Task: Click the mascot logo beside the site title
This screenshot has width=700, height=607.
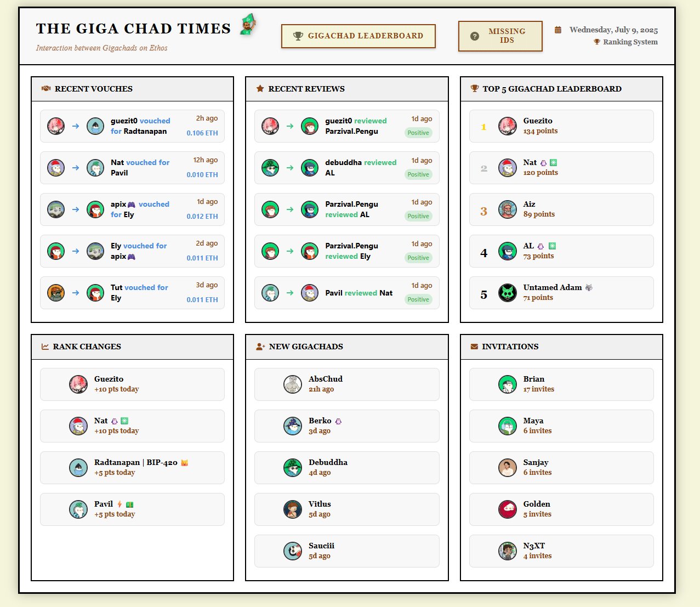Action: (248, 25)
